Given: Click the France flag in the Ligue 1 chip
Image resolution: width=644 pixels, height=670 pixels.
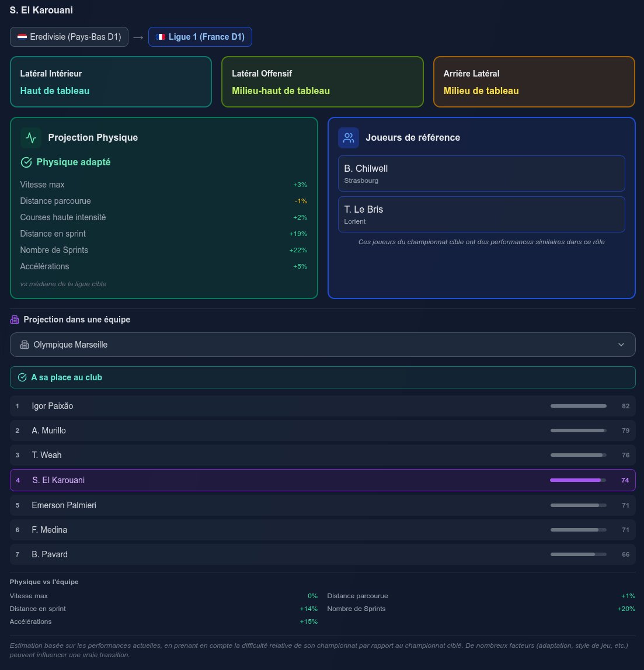Looking at the screenshot, I should pyautogui.click(x=161, y=37).
